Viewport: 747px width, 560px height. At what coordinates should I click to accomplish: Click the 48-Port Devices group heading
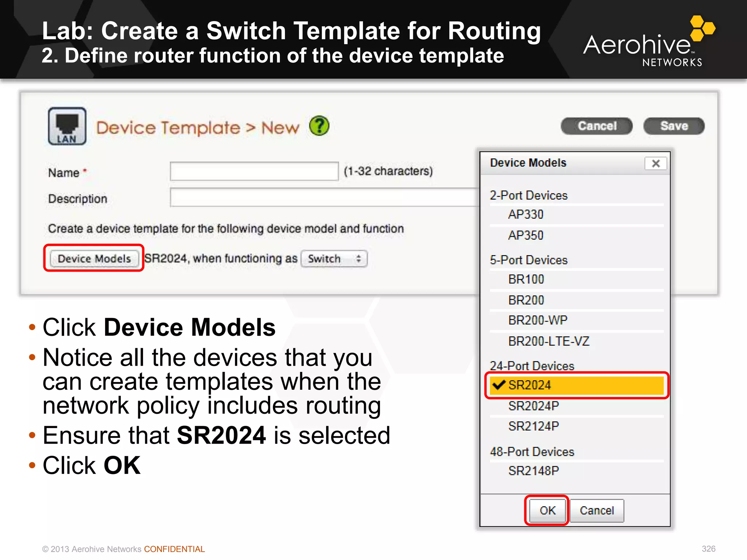(532, 452)
